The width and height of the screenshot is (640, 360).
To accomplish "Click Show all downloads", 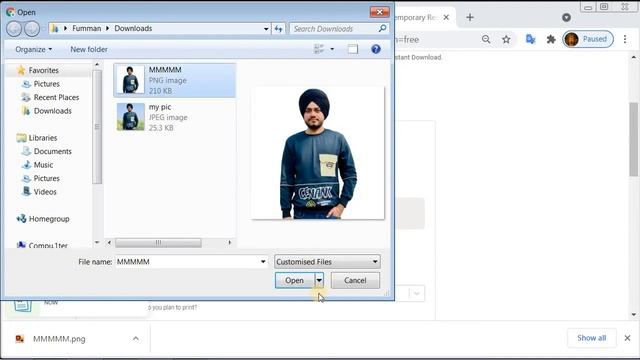I will tap(591, 338).
